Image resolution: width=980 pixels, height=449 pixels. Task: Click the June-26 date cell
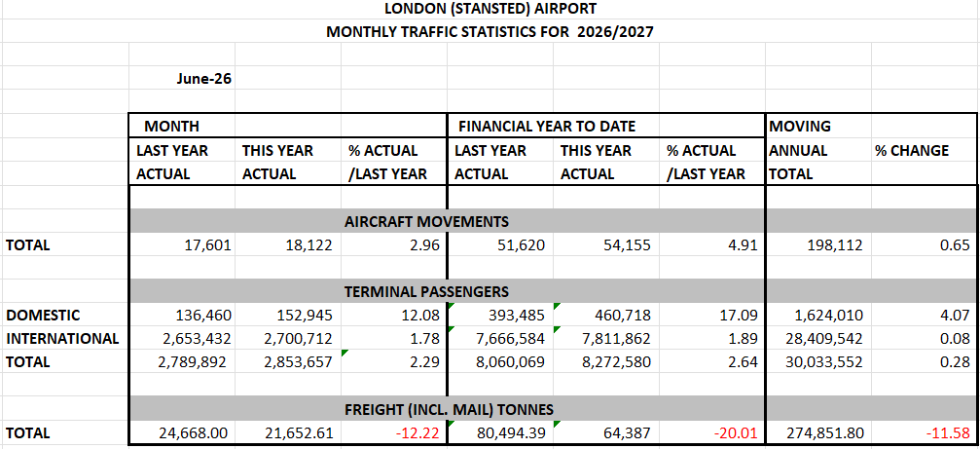(x=203, y=79)
